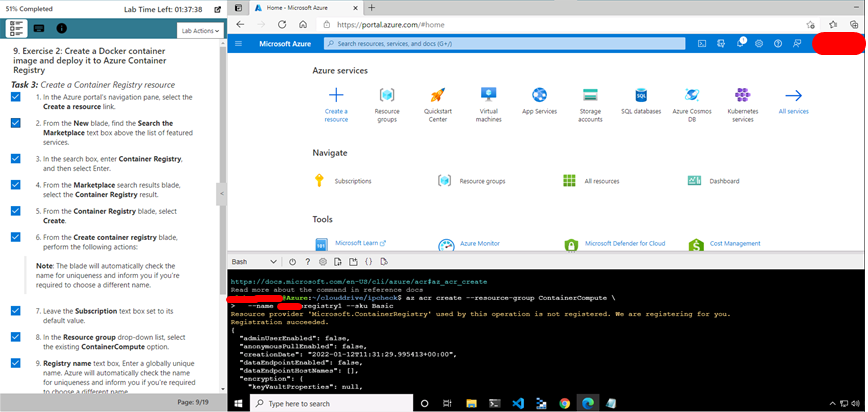
Task: Click Cloud Shell upload/download files icon
Action: (x=338, y=261)
